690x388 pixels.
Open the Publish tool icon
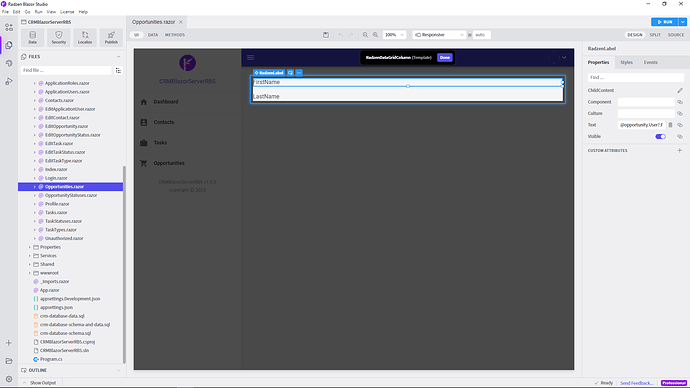pyautogui.click(x=111, y=37)
